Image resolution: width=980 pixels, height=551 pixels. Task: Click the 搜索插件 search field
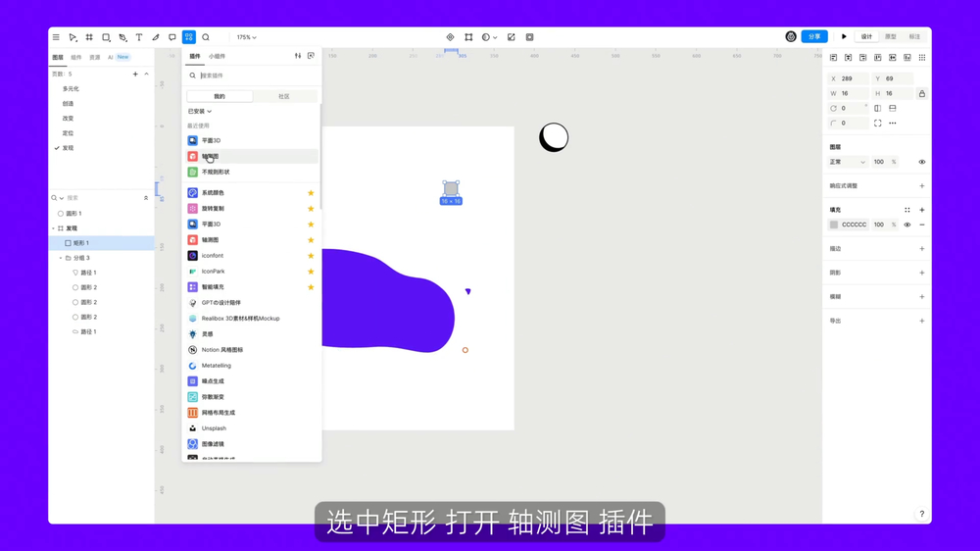pos(252,75)
